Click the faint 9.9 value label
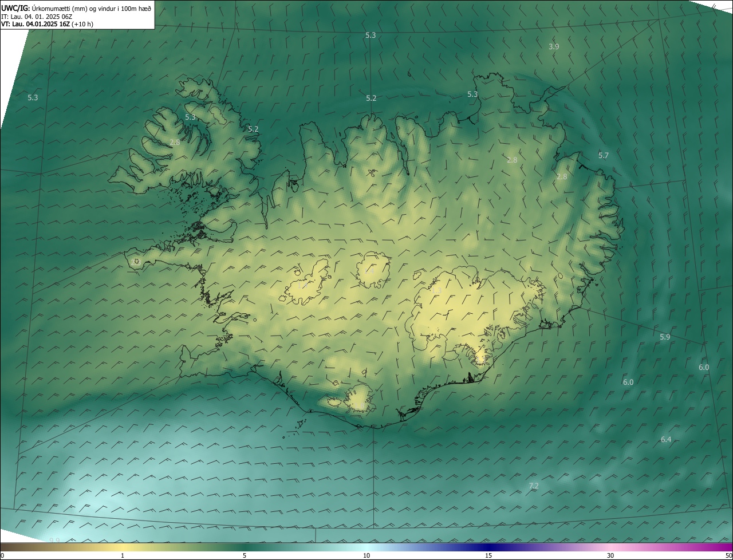This screenshot has height=560, width=733. point(54,540)
